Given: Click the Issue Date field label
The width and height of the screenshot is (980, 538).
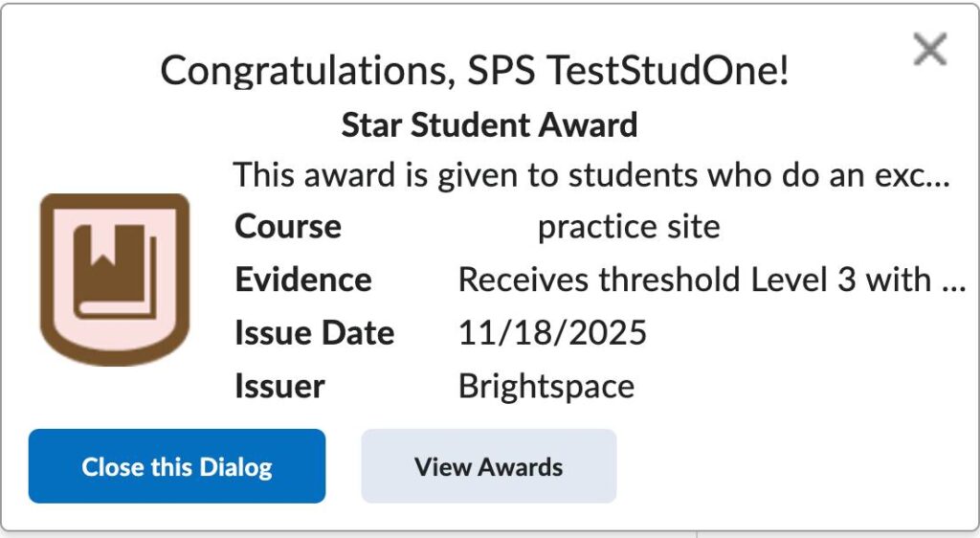Looking at the screenshot, I should [314, 333].
